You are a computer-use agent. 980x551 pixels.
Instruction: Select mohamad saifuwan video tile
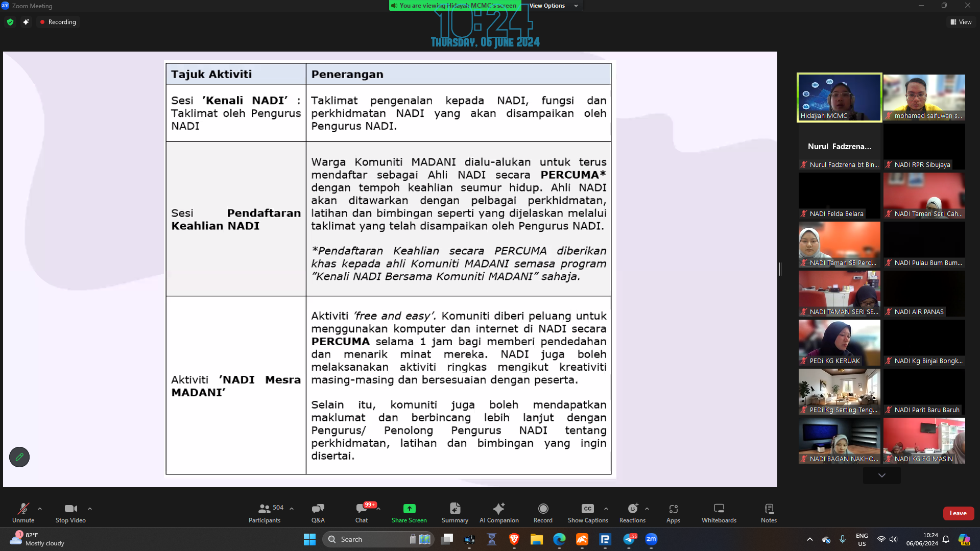pos(924,97)
